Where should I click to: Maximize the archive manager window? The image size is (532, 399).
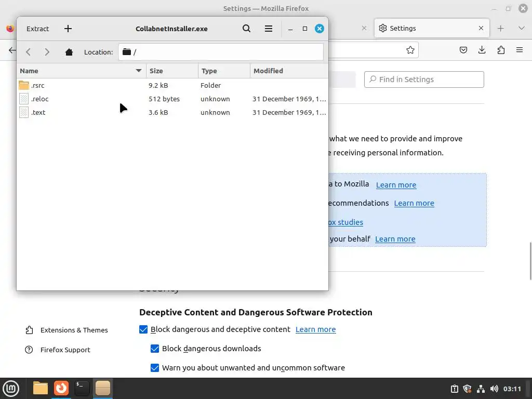(304, 29)
